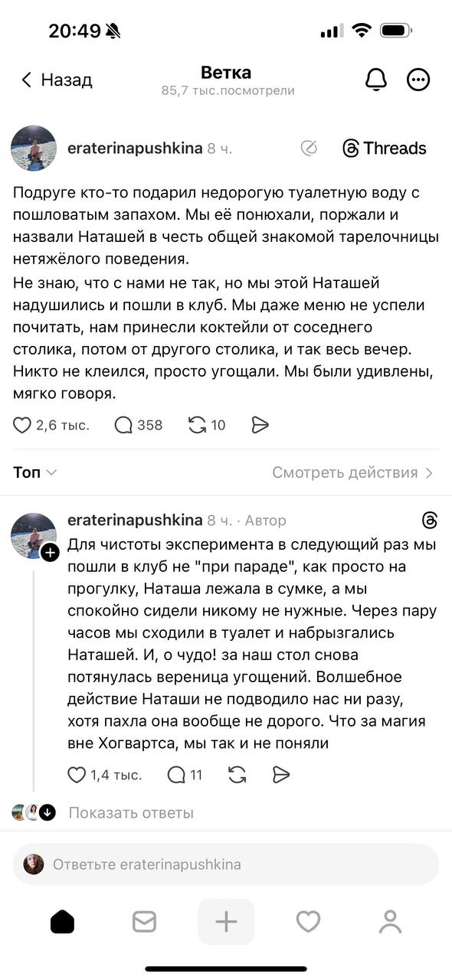Tap the reply field to answer eraterinapushkina

(226, 864)
